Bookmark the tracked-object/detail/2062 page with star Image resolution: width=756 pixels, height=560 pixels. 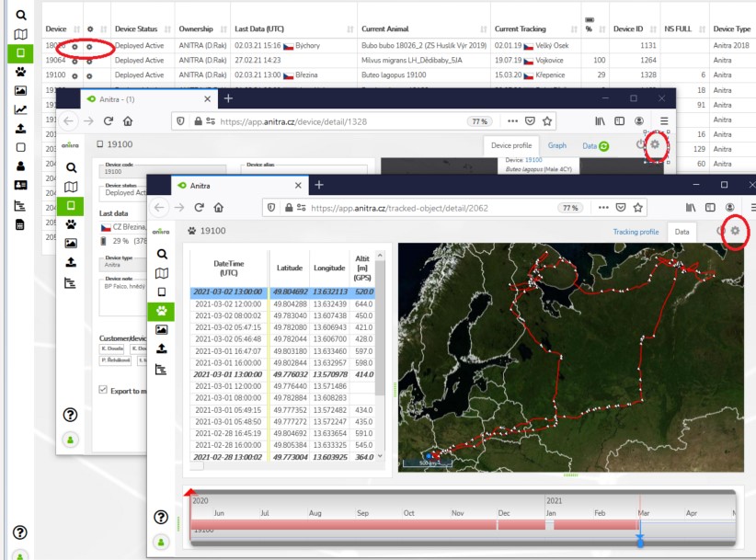[638, 208]
